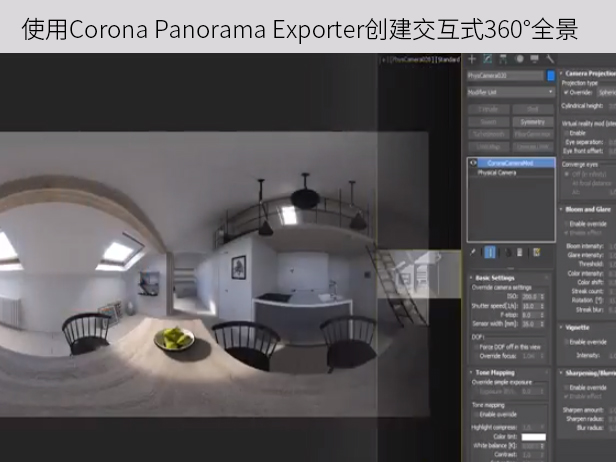Click Remove modifier trash icon
The height and width of the screenshot is (462, 616).
521,252
